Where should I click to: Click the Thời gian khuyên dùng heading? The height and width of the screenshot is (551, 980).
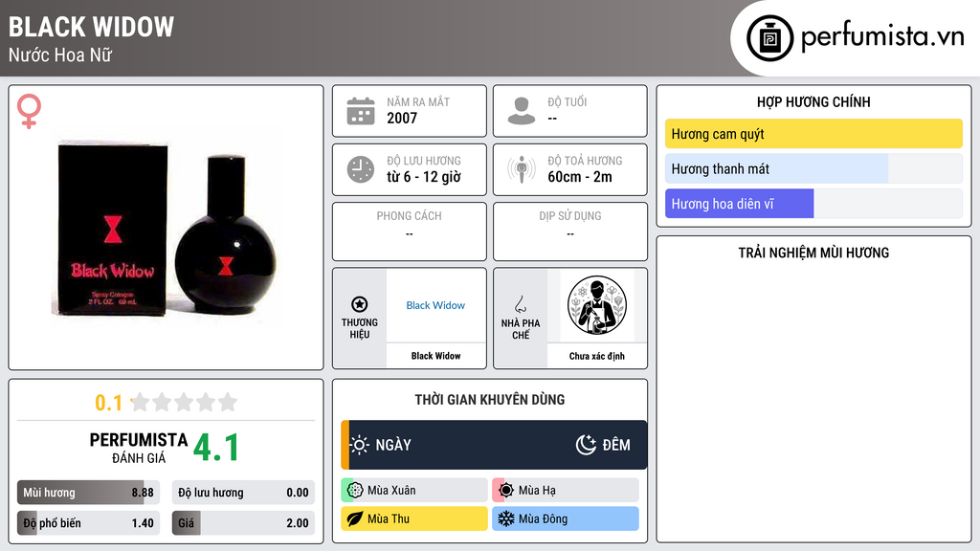click(x=490, y=400)
